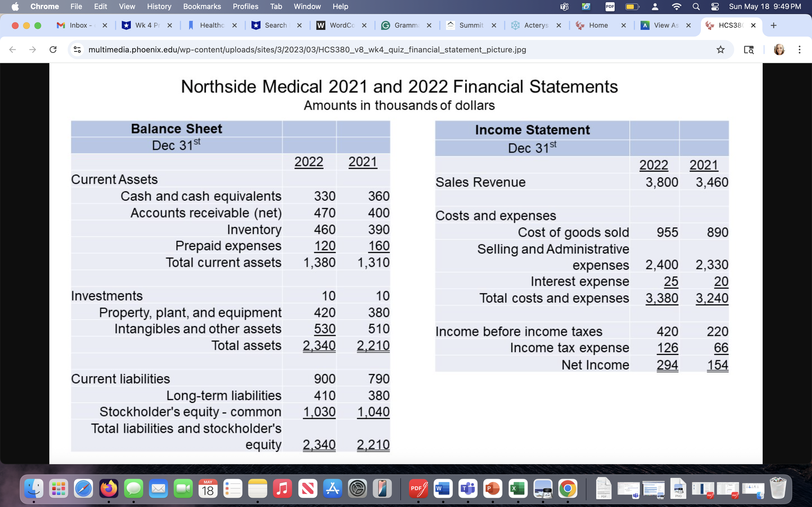Launch PowerPoint from the Dock
Viewport: 812px width, 507px height.
(x=493, y=489)
